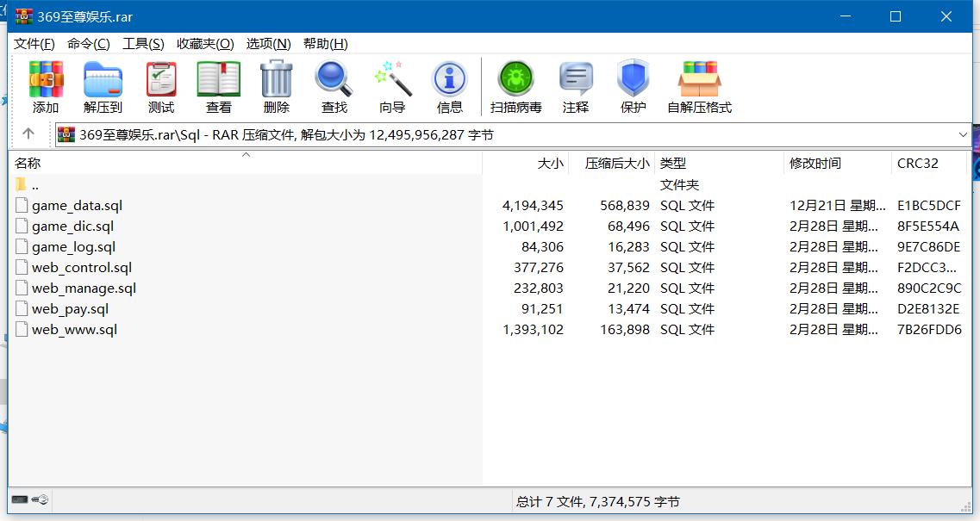This screenshot has height=521, width=980.
Task: Go up one folder level arrow
Action: pyautogui.click(x=28, y=134)
